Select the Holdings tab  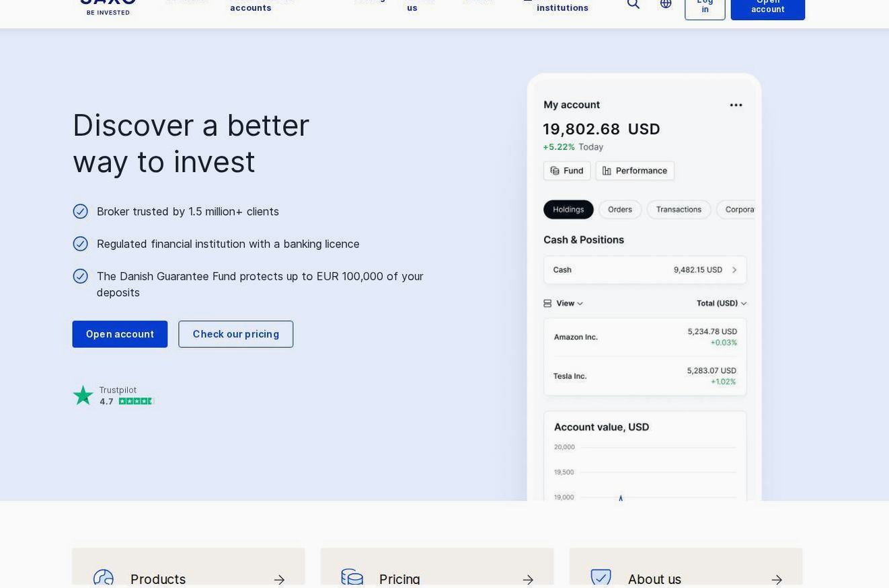click(x=568, y=210)
